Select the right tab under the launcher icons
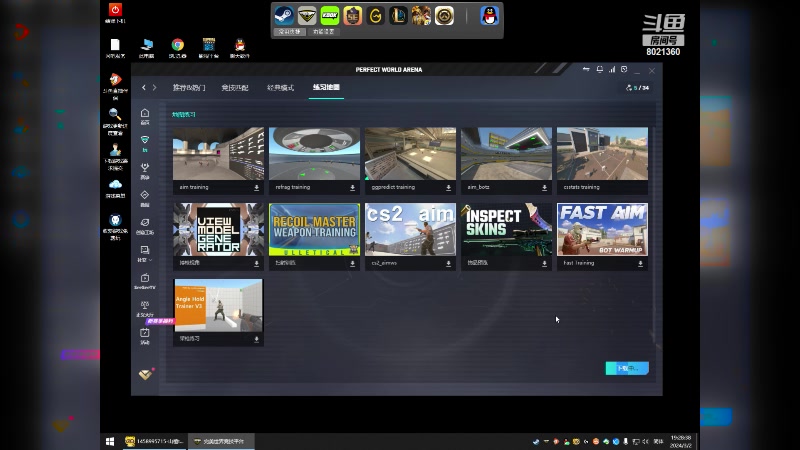 pyautogui.click(x=323, y=32)
